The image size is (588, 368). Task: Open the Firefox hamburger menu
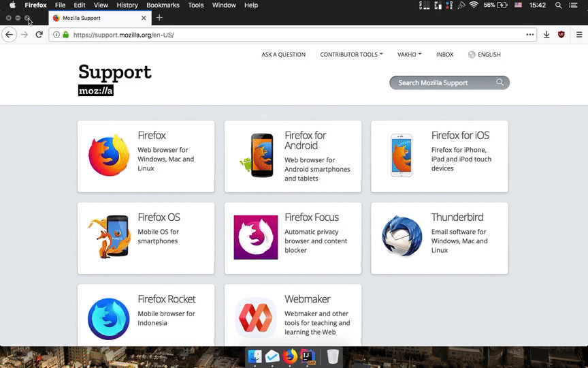579,35
